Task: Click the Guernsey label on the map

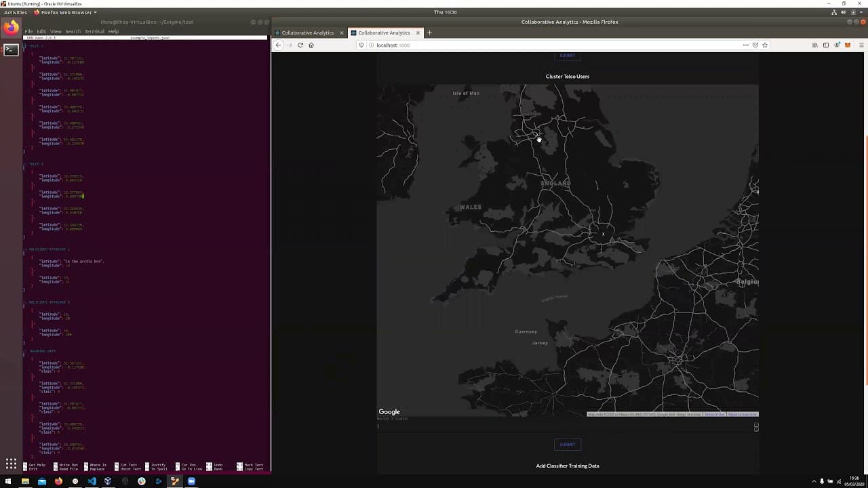Action: [526, 331]
